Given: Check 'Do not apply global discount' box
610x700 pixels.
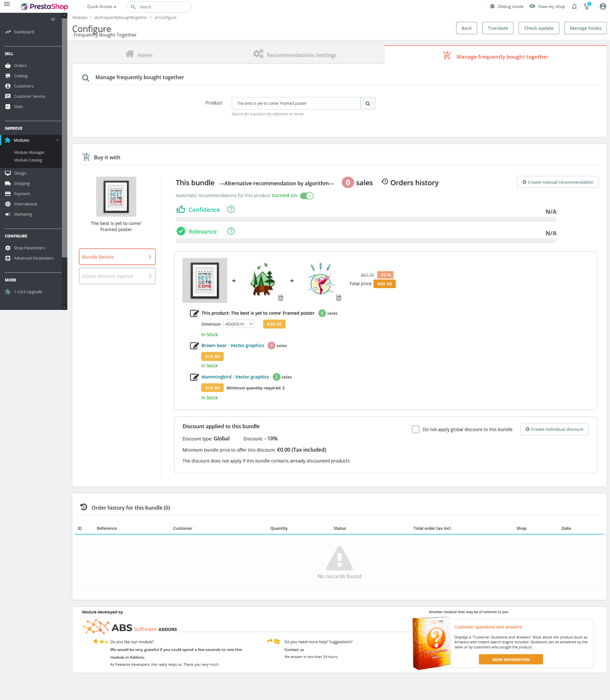Looking at the screenshot, I should pyautogui.click(x=415, y=429).
